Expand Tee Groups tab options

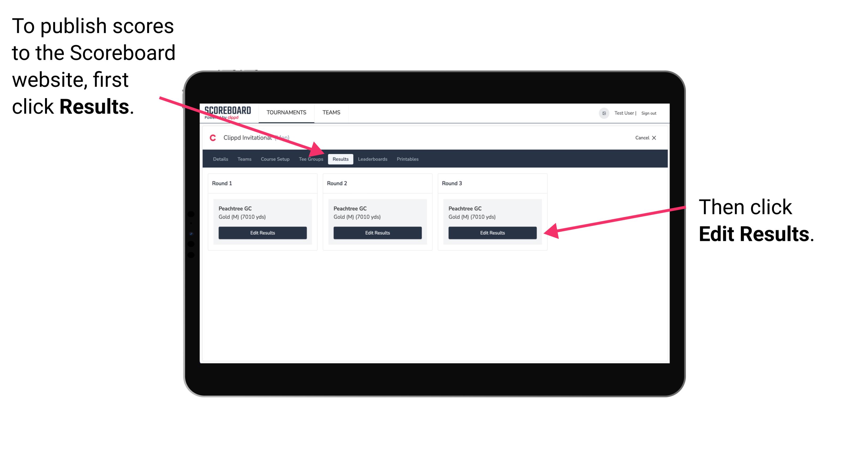point(311,159)
